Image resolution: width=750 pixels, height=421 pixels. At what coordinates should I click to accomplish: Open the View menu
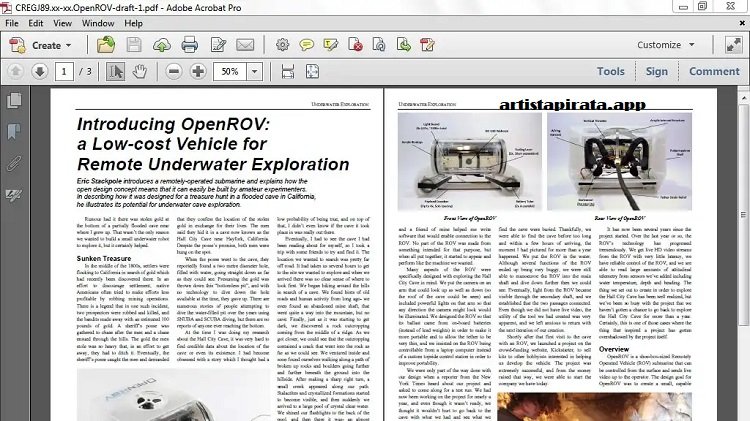pos(62,23)
